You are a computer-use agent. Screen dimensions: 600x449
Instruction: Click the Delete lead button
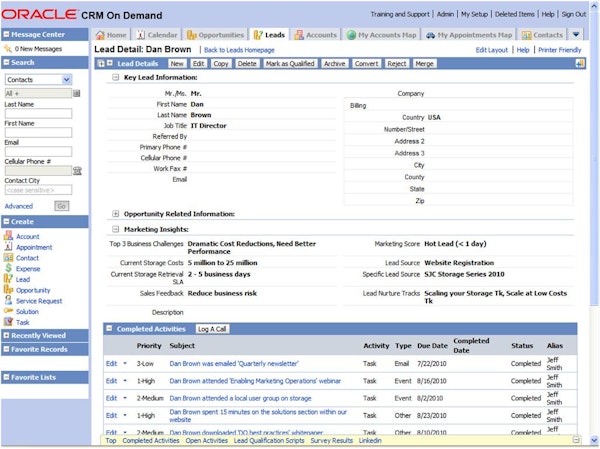click(247, 64)
